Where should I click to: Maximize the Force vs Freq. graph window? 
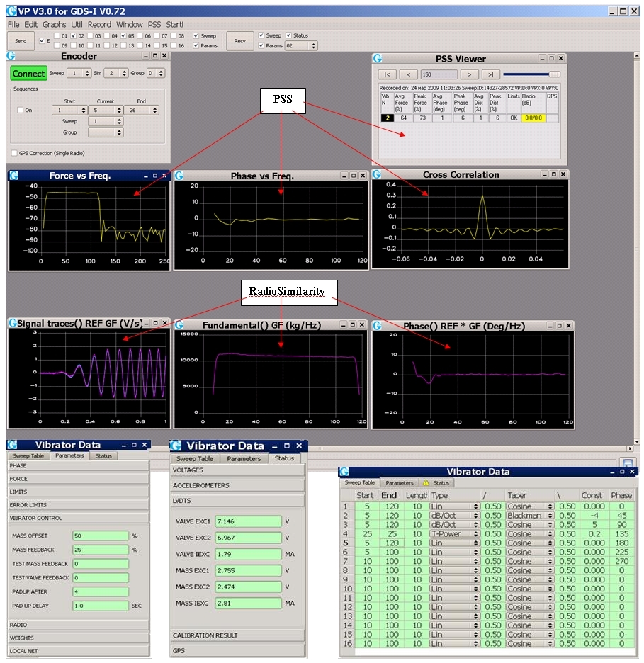[155, 176]
